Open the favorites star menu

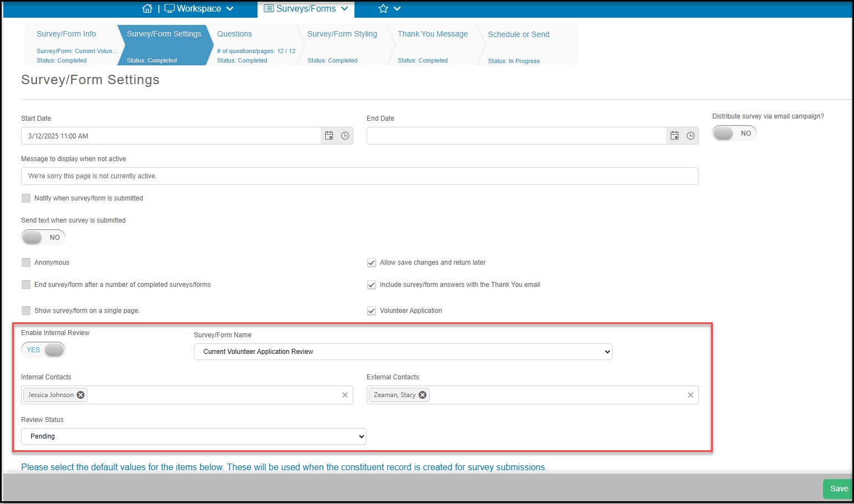click(389, 8)
